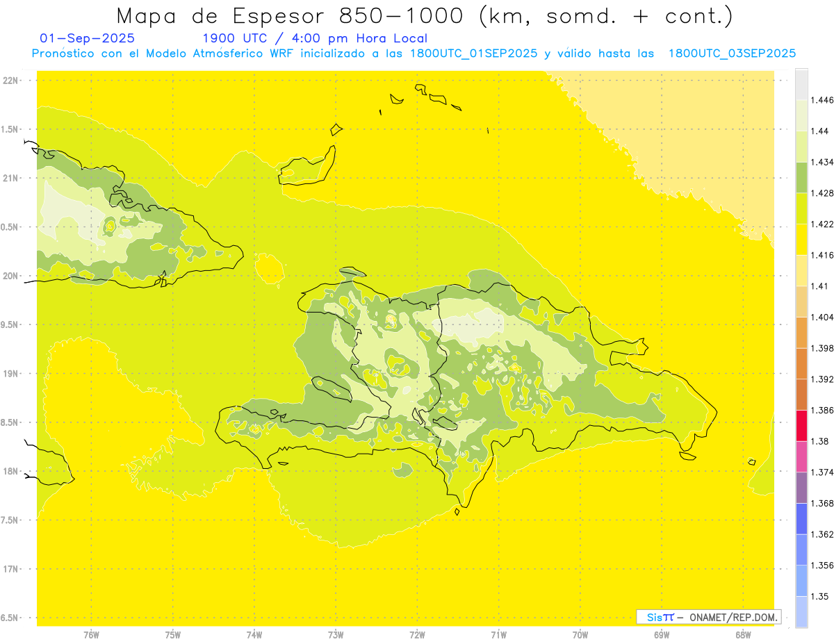
Task: Click the '76W' longitude label
Action: (x=91, y=635)
